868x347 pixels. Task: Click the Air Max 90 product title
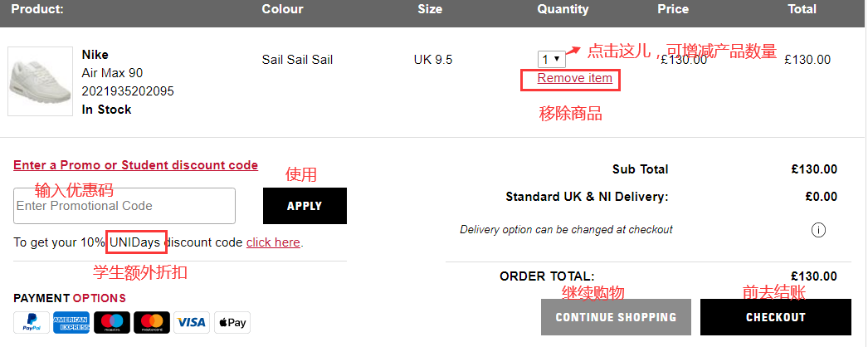pyautogui.click(x=112, y=73)
